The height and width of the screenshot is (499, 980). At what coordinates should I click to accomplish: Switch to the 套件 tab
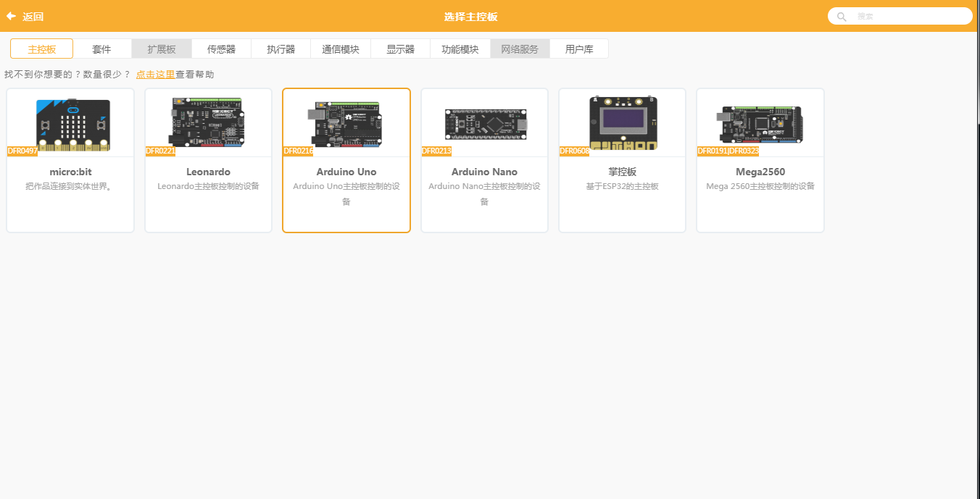tap(102, 49)
